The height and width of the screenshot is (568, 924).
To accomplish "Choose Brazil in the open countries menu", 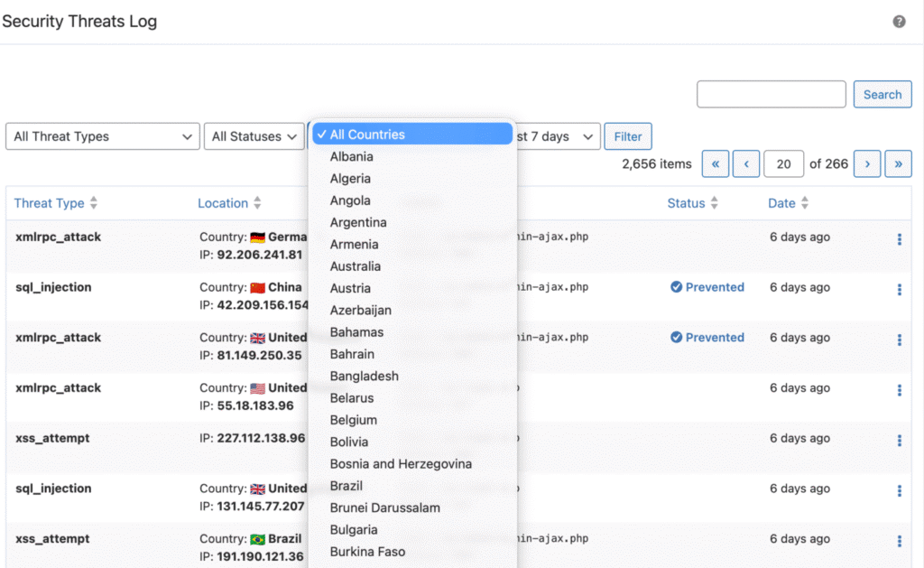I will pyautogui.click(x=345, y=486).
